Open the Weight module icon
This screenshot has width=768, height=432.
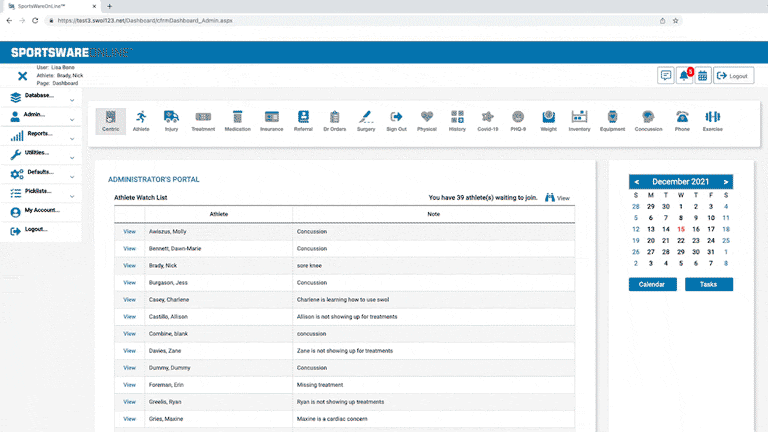click(549, 121)
